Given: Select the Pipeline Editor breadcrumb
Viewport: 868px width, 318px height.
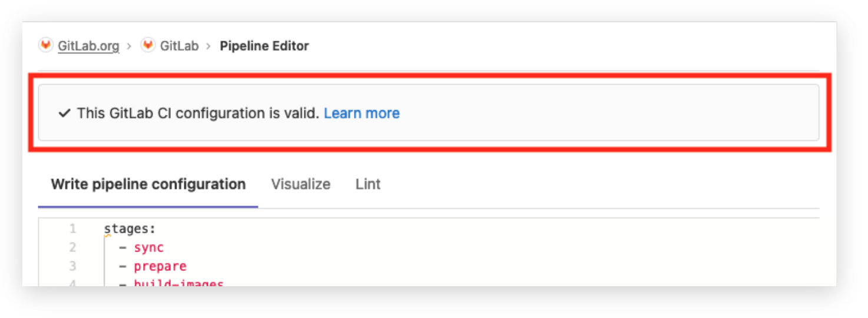Looking at the screenshot, I should pyautogui.click(x=264, y=46).
